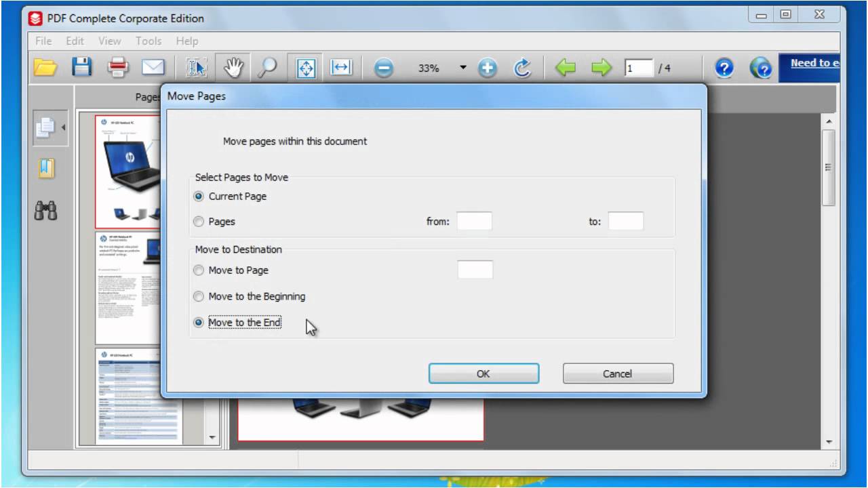The width and height of the screenshot is (868, 488).
Task: Choose the Hand pan tool
Action: tap(234, 68)
